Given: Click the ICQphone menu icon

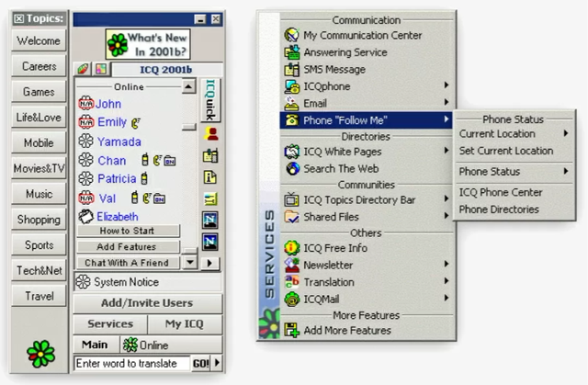Looking at the screenshot, I should [292, 86].
